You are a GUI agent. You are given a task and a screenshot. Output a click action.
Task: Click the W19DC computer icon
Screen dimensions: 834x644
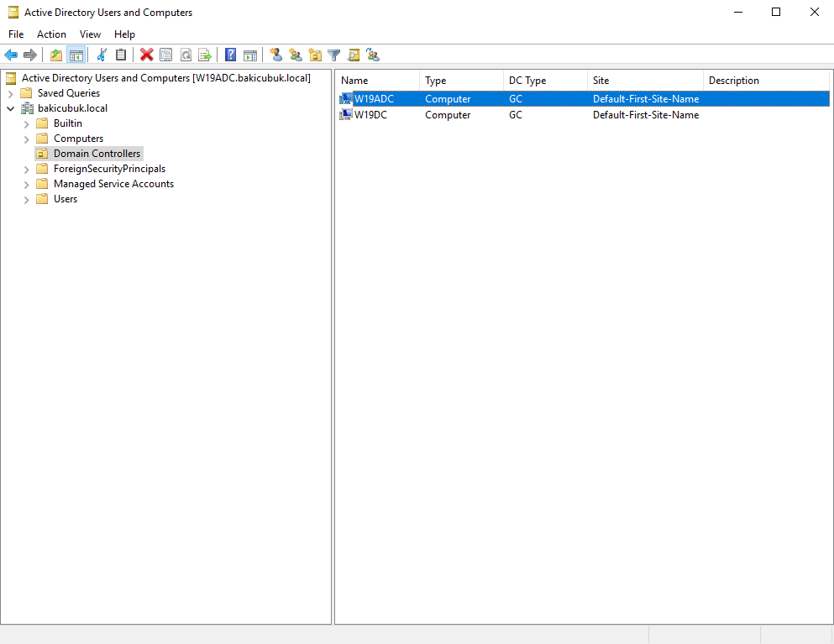346,114
